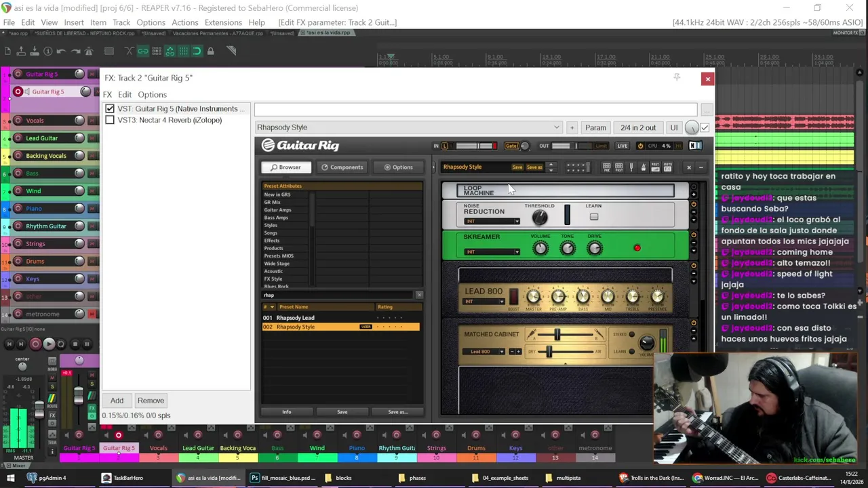The width and height of the screenshot is (868, 488).
Task: Click the preset search input field
Action: click(338, 295)
